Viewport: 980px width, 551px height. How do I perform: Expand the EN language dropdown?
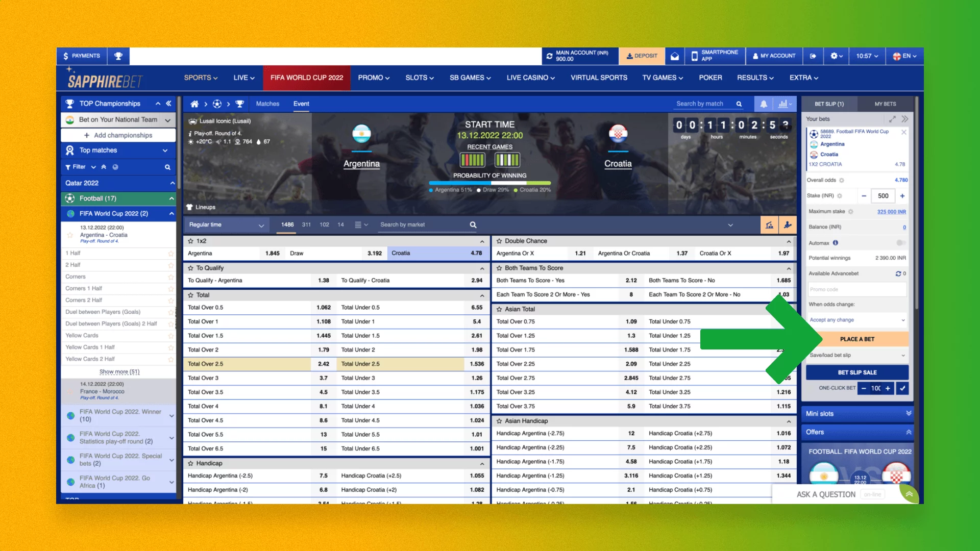[904, 56]
